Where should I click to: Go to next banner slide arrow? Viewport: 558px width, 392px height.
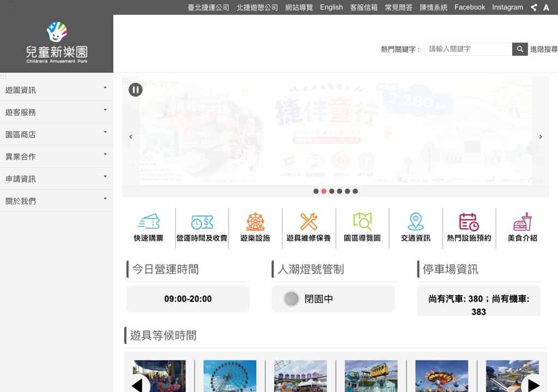pyautogui.click(x=540, y=137)
